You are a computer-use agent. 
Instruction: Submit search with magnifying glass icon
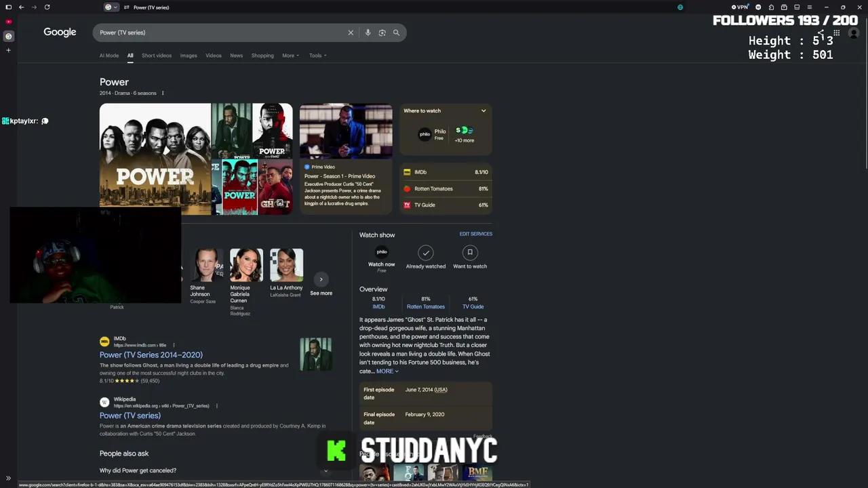click(x=396, y=33)
